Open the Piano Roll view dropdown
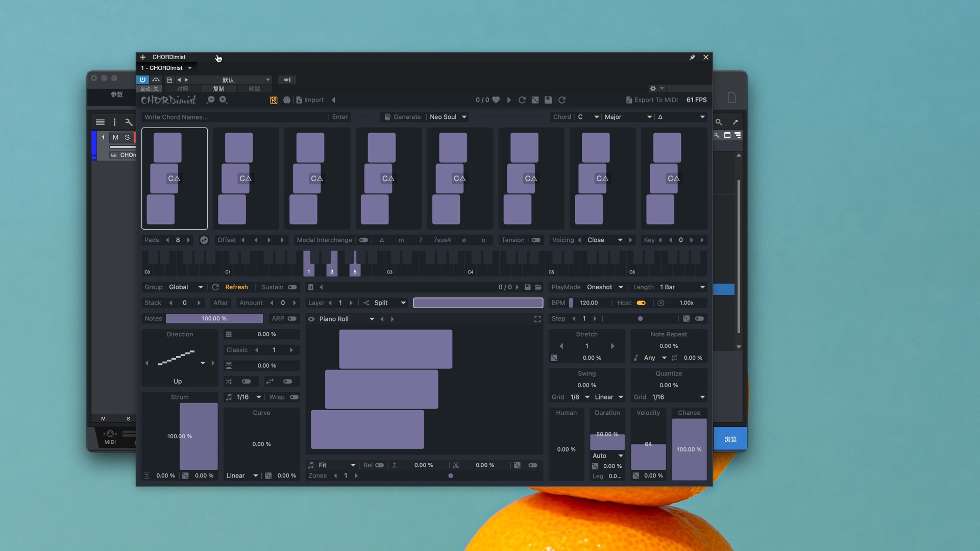The image size is (980, 551). tap(347, 319)
